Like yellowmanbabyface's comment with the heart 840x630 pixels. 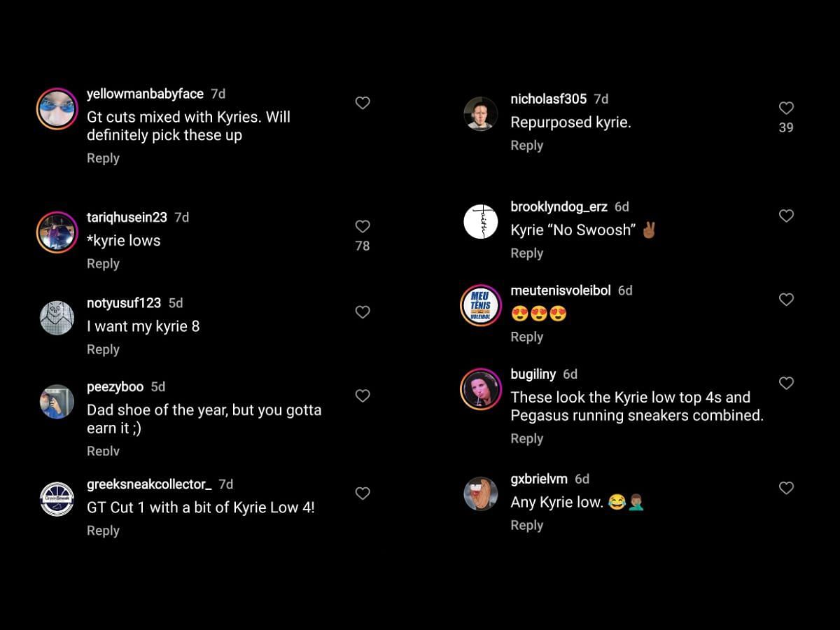363,103
